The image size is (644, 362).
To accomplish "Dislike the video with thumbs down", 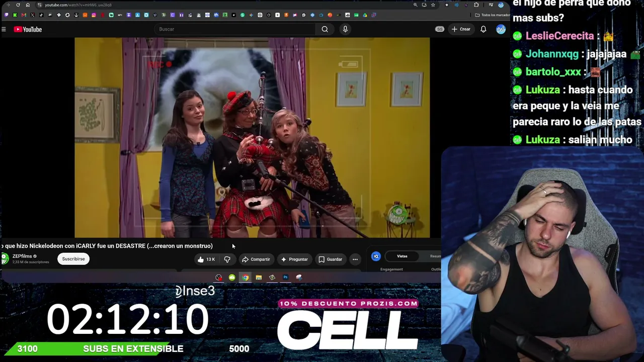I will pyautogui.click(x=227, y=259).
